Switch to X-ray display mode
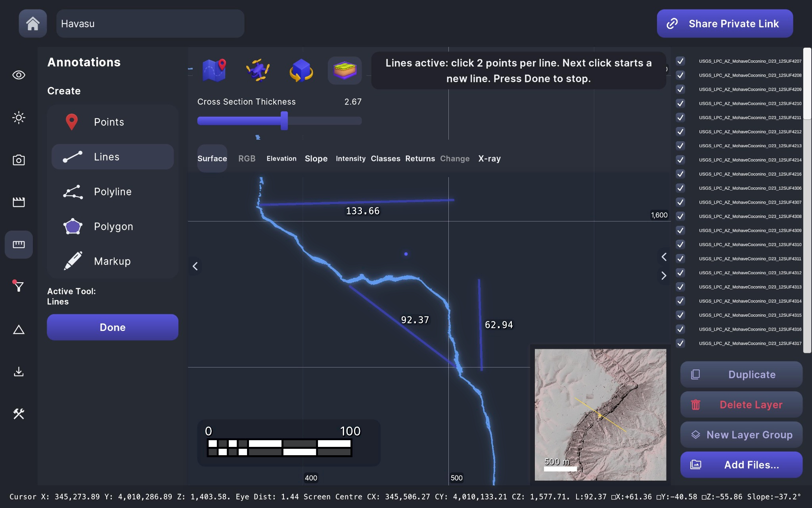Viewport: 812px width, 508px height. click(489, 158)
